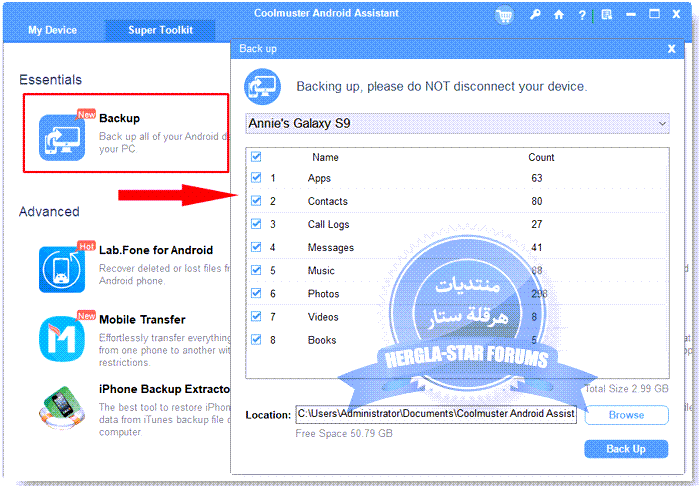Click the Call Logs count value 27
The image size is (700, 486).
537,224
